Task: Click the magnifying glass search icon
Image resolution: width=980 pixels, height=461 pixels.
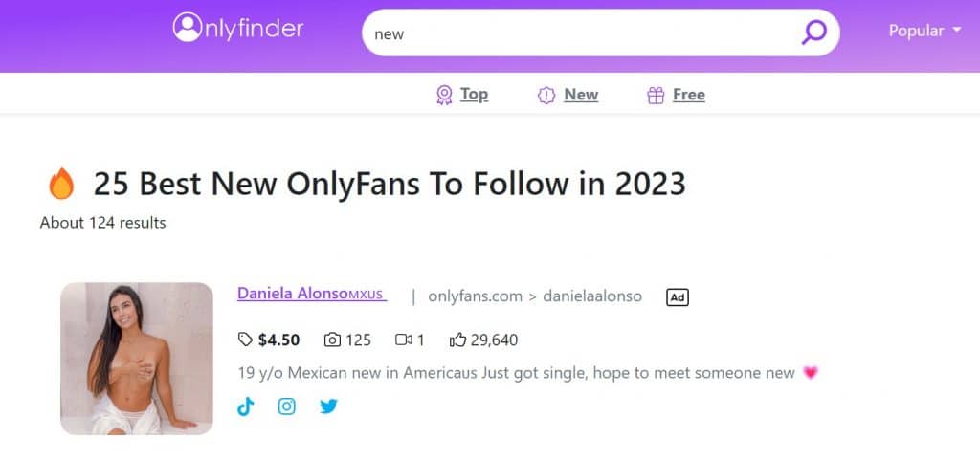Action: pos(813,32)
